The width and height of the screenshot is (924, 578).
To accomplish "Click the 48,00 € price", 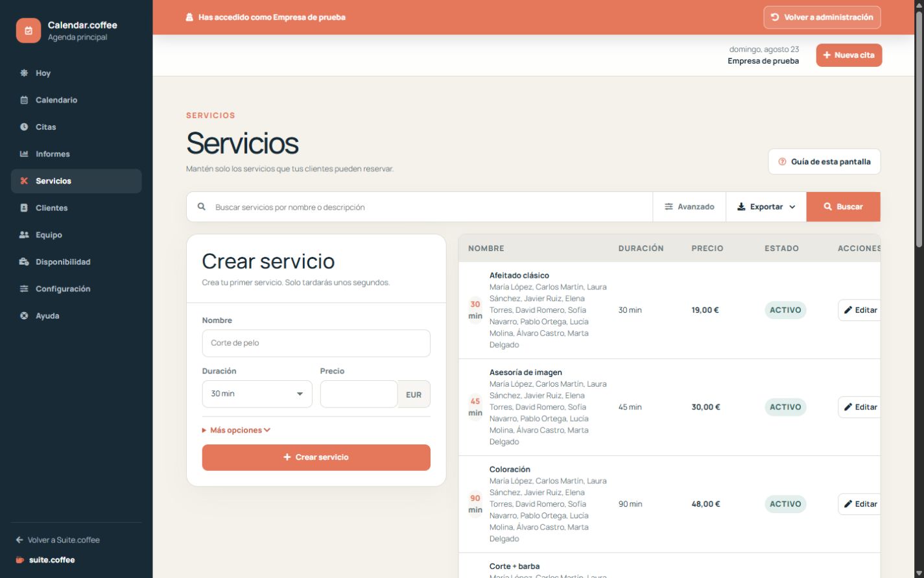I will tap(705, 504).
